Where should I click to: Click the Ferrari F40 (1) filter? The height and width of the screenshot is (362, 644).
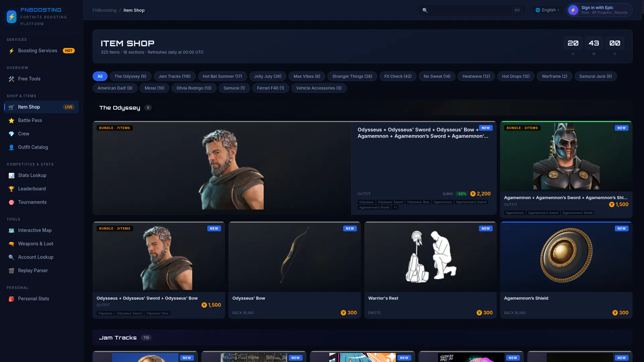[x=270, y=88]
